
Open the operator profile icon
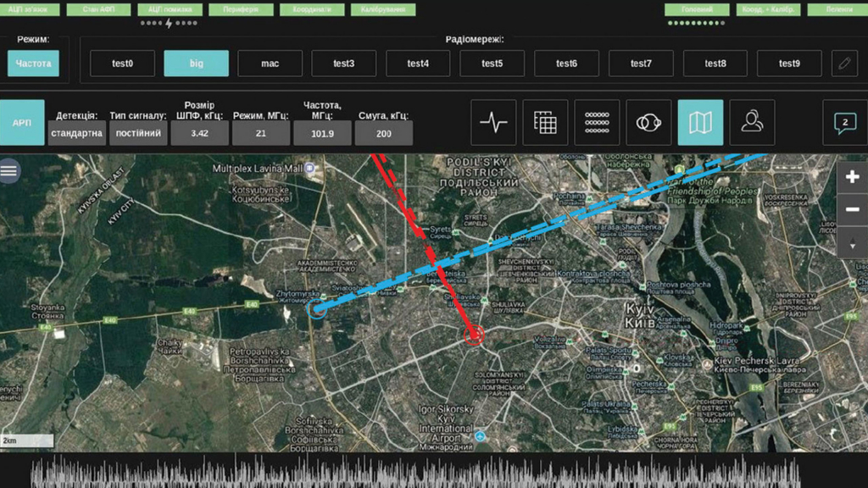pyautogui.click(x=752, y=123)
